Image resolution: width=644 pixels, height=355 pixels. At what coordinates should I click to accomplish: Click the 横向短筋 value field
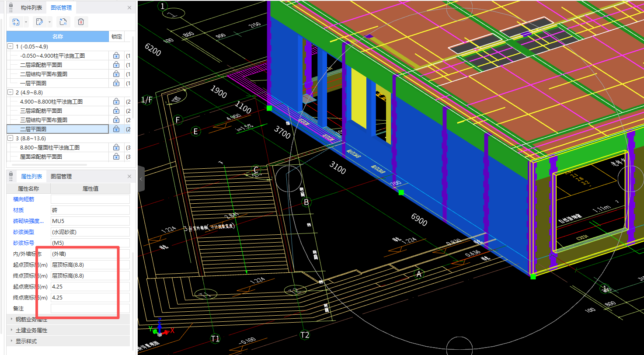point(91,199)
